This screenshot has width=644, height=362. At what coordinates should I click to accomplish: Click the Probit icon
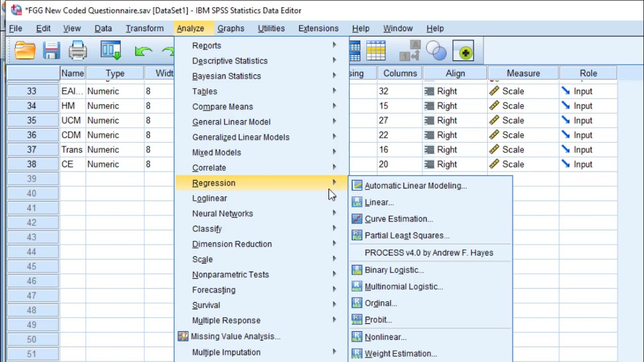coord(357,320)
